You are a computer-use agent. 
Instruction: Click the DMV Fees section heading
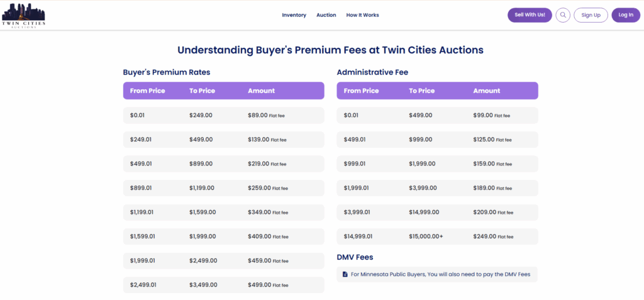click(x=355, y=257)
